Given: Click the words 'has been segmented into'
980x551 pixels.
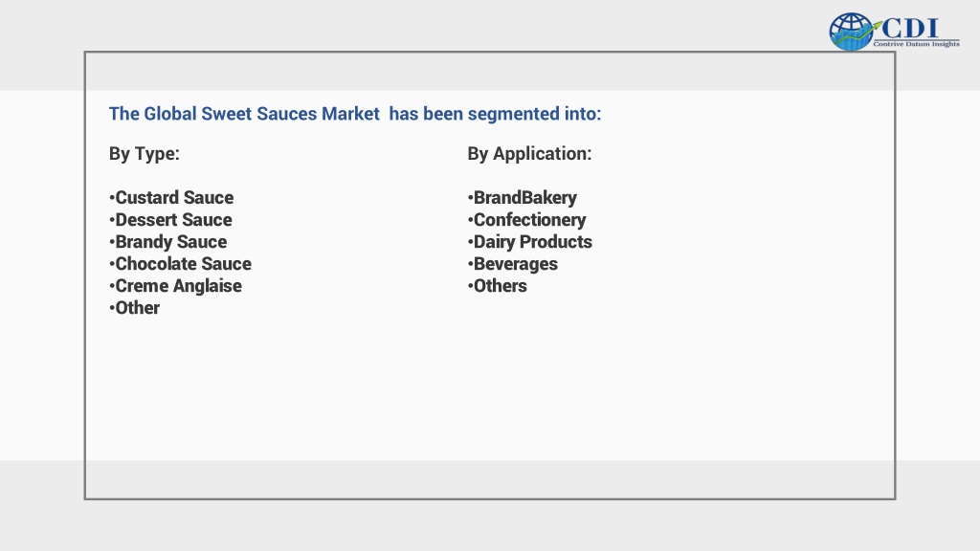Looking at the screenshot, I should [x=495, y=114].
